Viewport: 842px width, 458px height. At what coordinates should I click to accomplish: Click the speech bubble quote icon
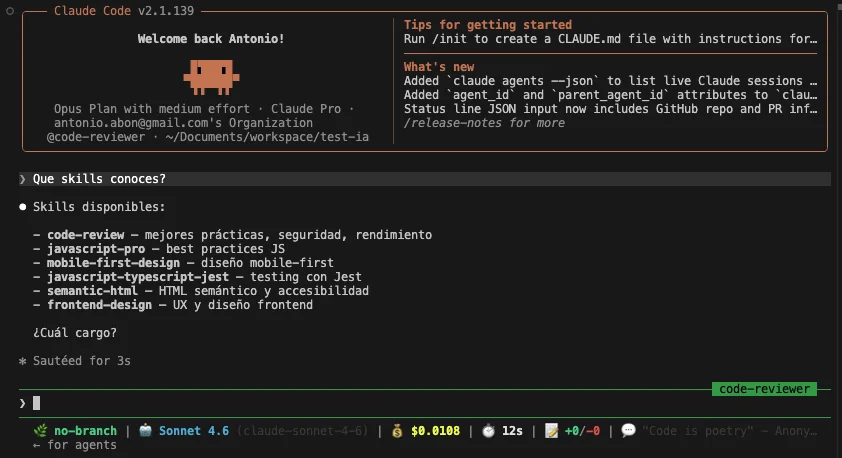628,430
